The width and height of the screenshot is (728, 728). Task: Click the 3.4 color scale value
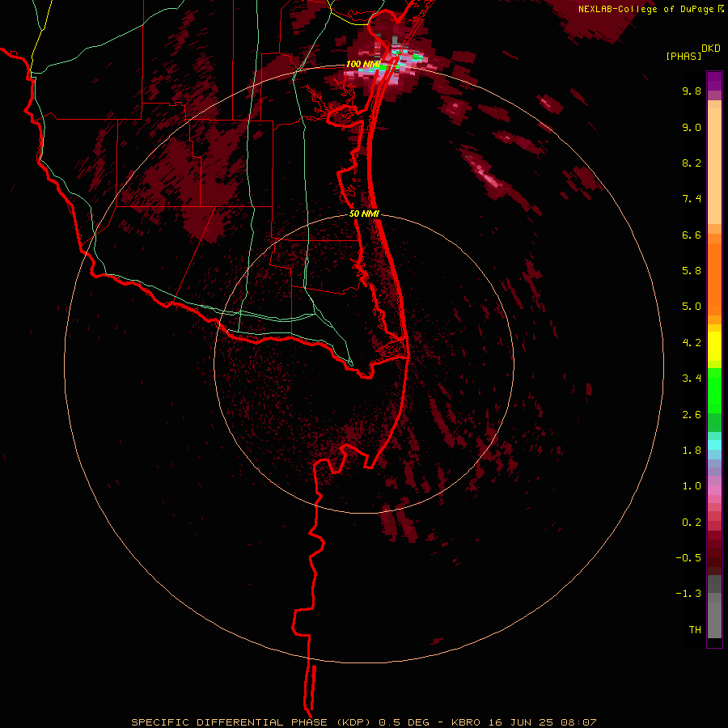coord(692,379)
